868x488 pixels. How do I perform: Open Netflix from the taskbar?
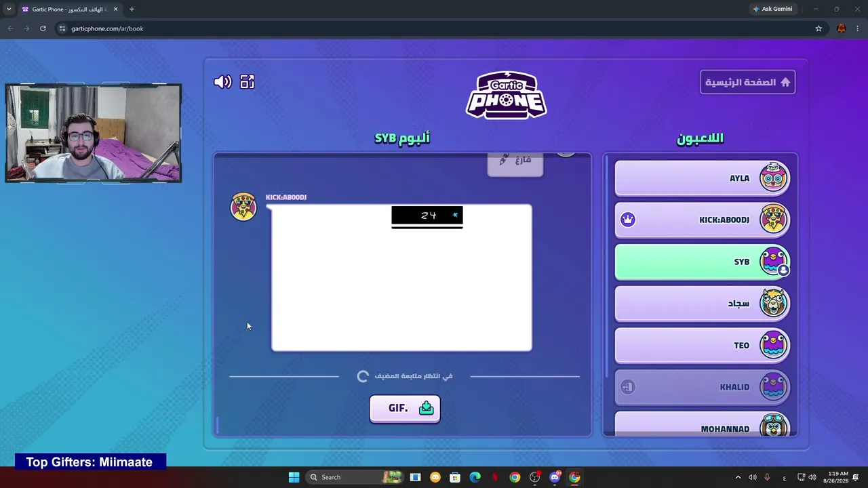pos(495,477)
